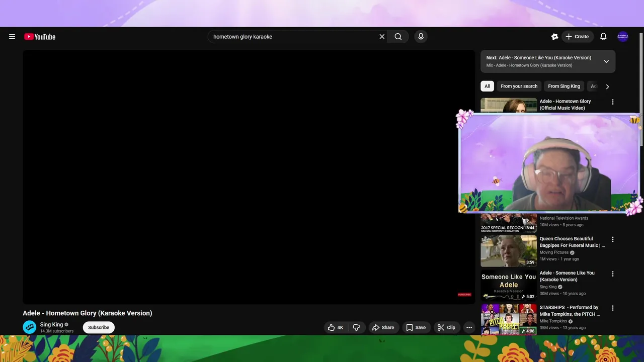This screenshot has height=362, width=644.
Task: Clear the search box text
Action: pos(382,37)
